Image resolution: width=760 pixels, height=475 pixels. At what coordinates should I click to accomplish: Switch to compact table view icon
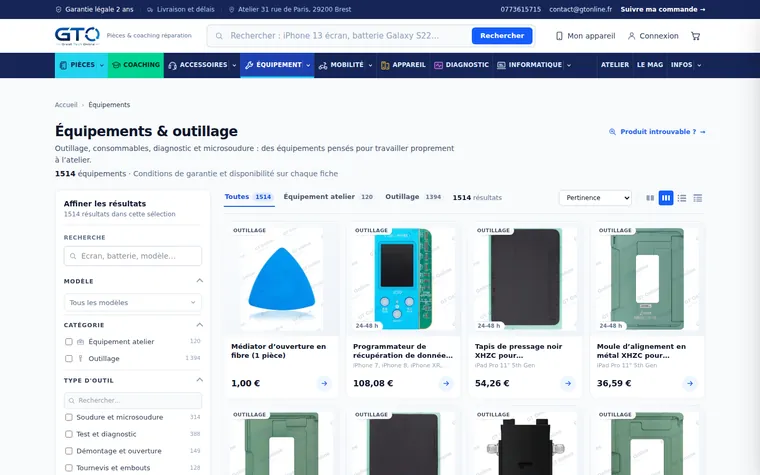[x=697, y=198]
